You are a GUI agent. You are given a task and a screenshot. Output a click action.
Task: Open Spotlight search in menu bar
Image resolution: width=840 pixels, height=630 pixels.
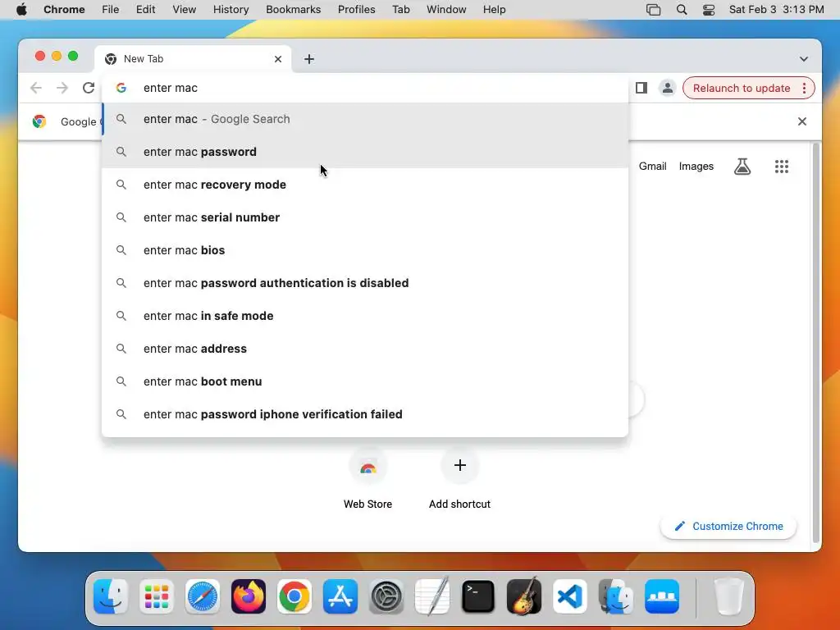click(x=682, y=10)
